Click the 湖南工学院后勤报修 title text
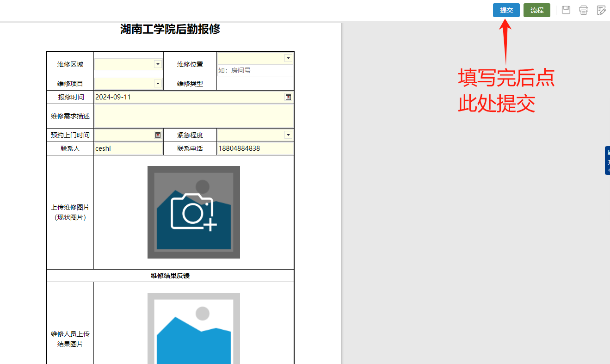Screen dimensions: 610x364 click(170, 29)
